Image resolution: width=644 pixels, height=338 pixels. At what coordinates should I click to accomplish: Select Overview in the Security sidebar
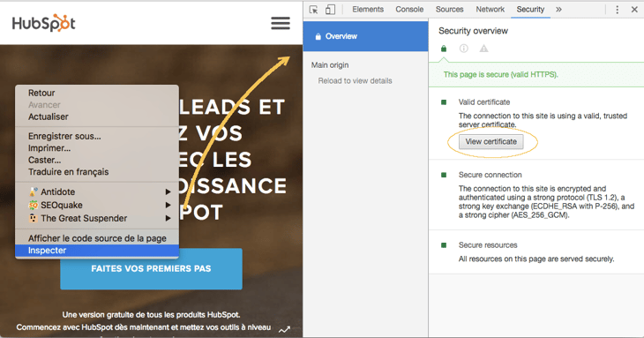point(365,36)
